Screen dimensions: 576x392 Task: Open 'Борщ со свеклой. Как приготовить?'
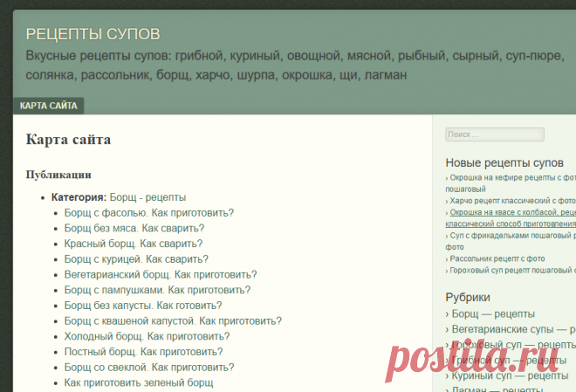pyautogui.click(x=149, y=367)
